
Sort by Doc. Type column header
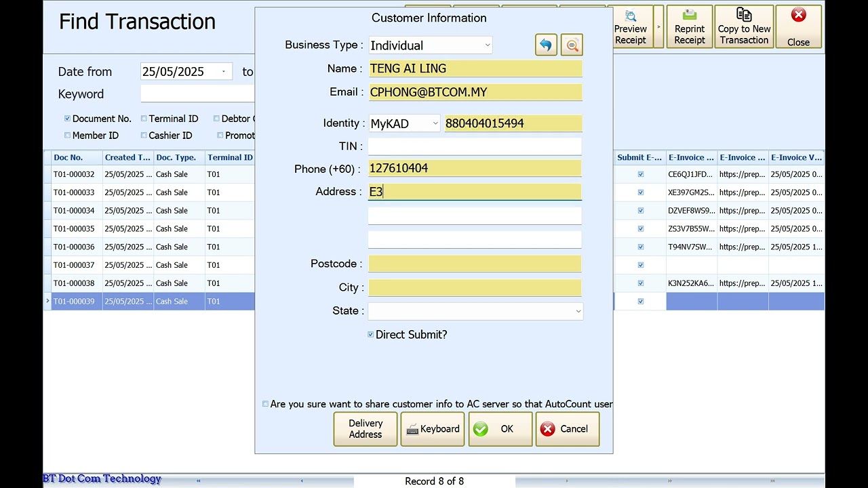pos(180,157)
